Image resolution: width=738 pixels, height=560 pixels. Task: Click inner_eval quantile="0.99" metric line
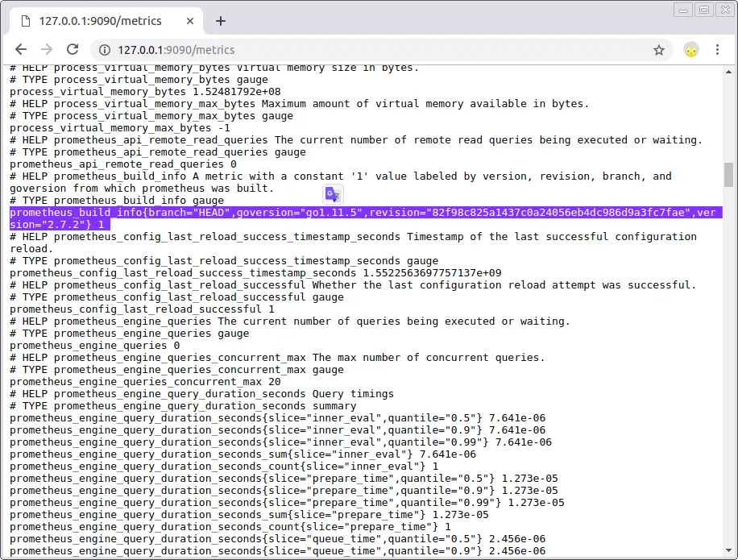point(280,442)
